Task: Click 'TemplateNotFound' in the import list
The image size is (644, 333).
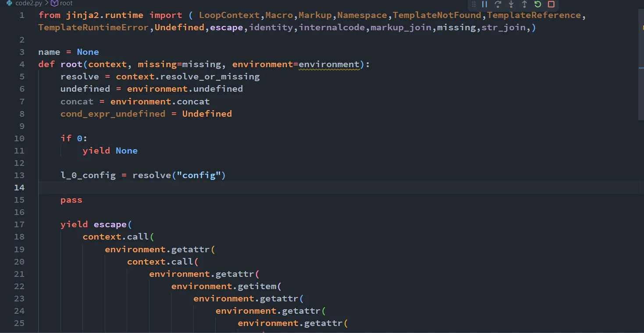Action: click(437, 15)
